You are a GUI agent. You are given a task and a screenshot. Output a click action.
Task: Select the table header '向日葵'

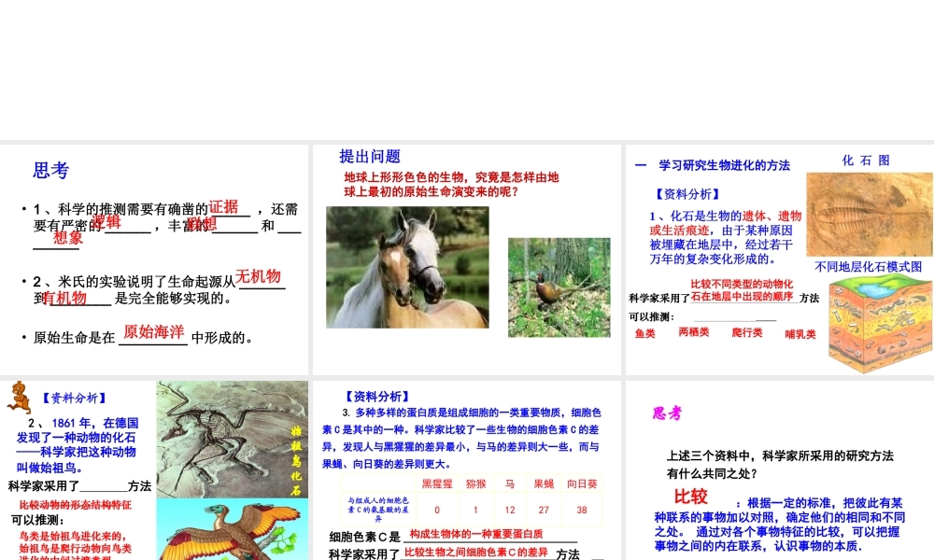582,483
